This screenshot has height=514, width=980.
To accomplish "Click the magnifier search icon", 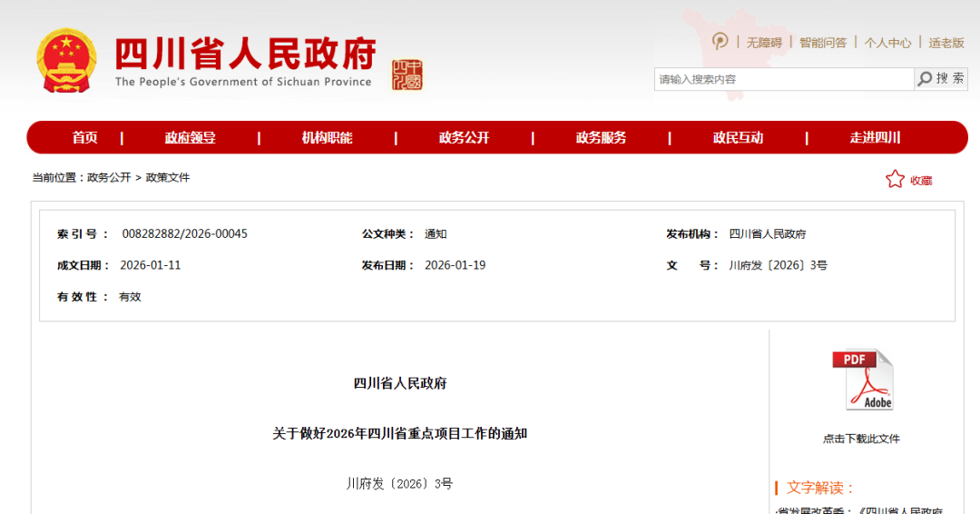I will [925, 79].
